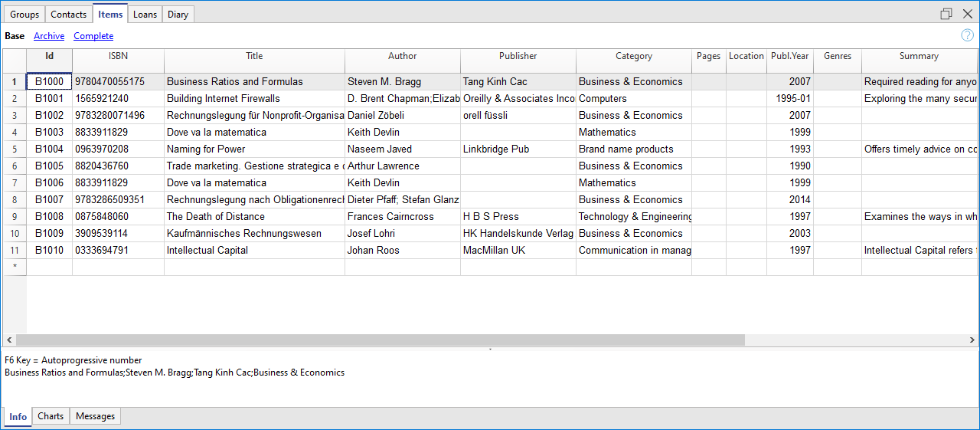Viewport: 980px width, 430px height.
Task: Switch to the Complete view link
Action: (x=93, y=36)
